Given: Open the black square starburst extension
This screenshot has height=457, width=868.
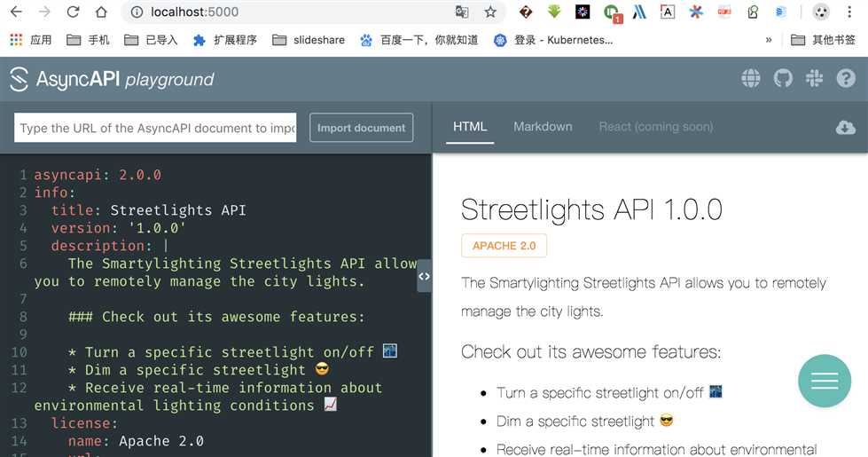Looking at the screenshot, I should click(x=583, y=12).
